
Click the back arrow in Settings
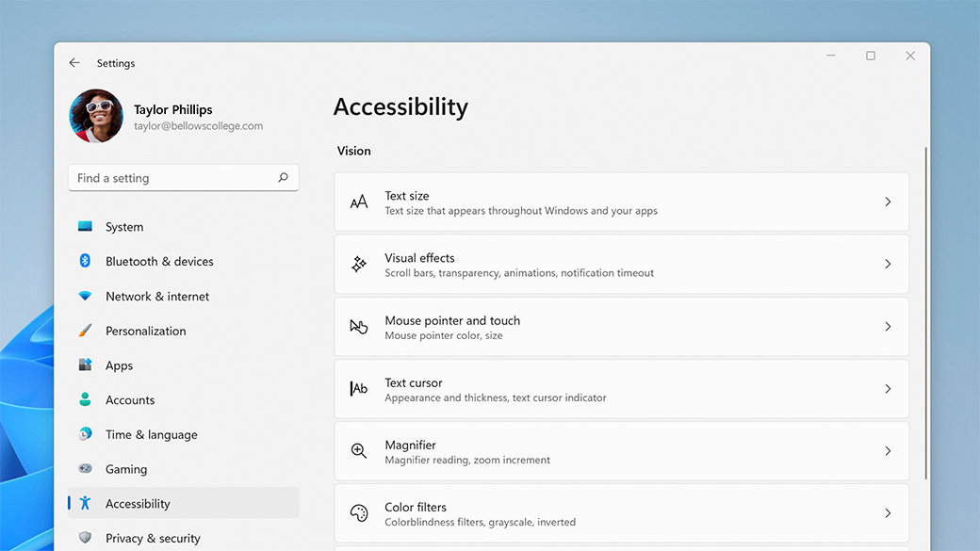74,62
